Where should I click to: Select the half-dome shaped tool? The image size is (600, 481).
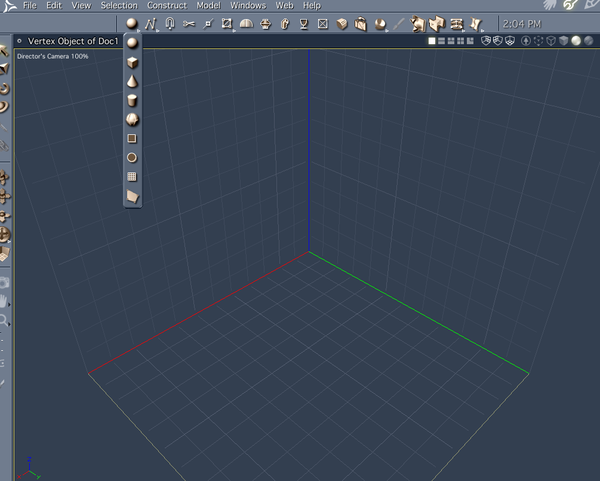coord(246,24)
